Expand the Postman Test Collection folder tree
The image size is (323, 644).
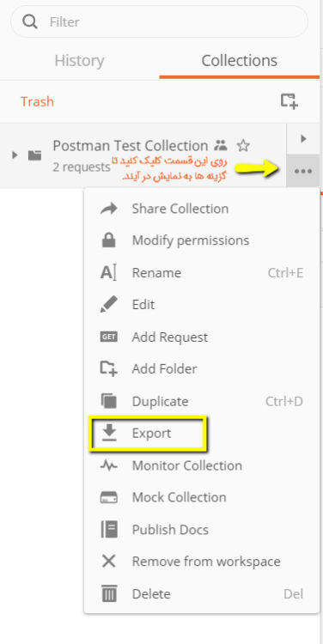(15, 155)
